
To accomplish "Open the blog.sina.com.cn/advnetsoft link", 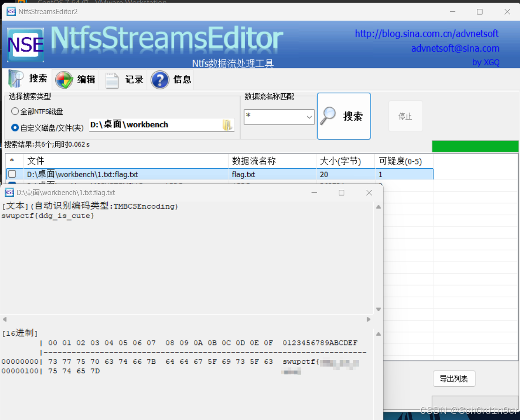I will (x=426, y=33).
